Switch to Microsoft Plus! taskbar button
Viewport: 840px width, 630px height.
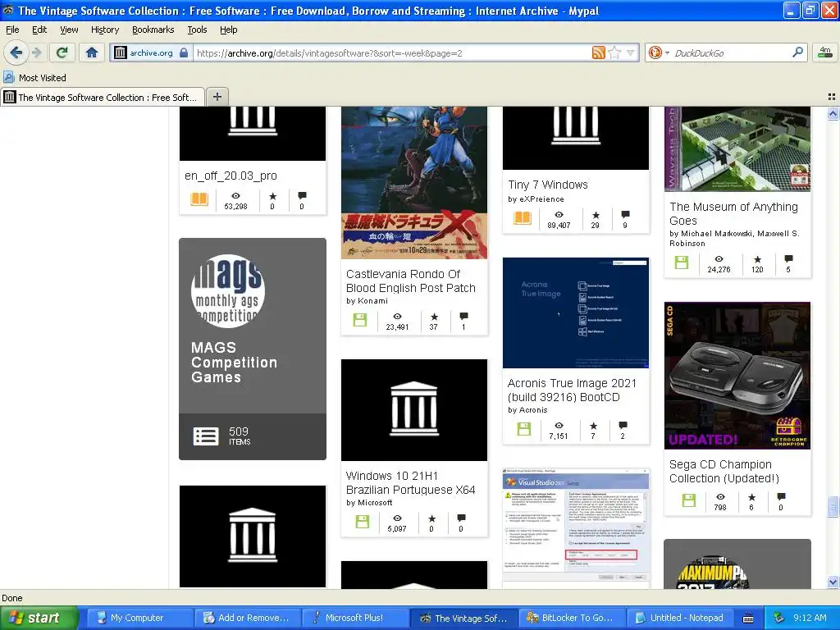click(x=355, y=618)
